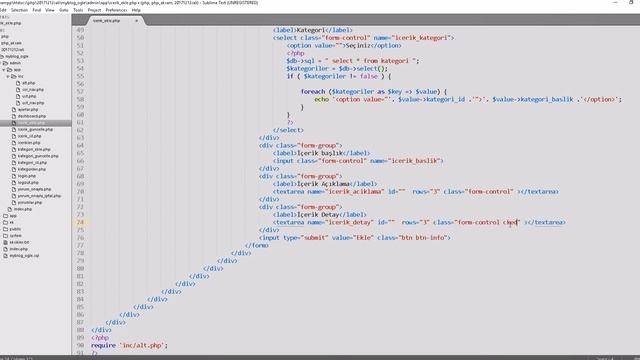Open the Goto menu

tap(64, 10)
